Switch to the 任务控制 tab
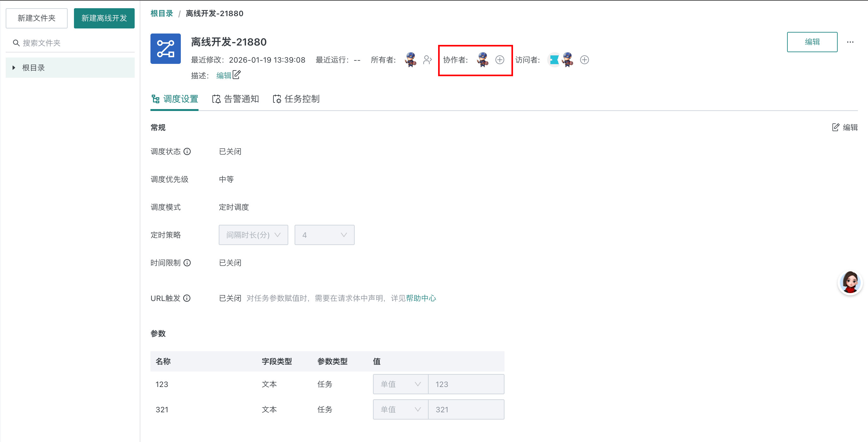This screenshot has width=868, height=442. (x=296, y=99)
